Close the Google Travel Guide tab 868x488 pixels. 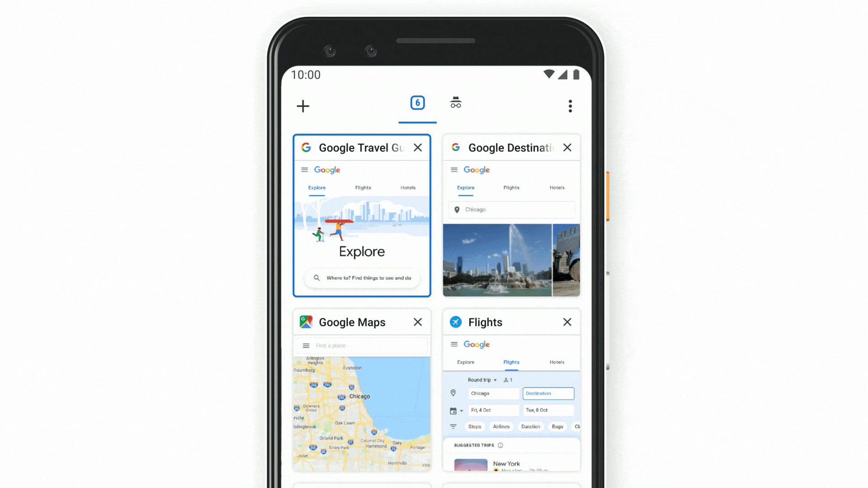click(x=418, y=148)
